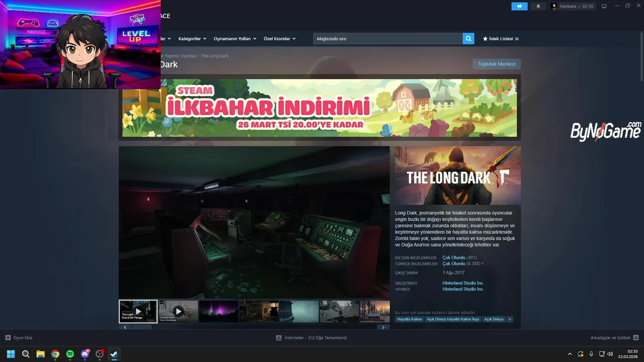Click the İndirmeler download icon

[x=279, y=337]
